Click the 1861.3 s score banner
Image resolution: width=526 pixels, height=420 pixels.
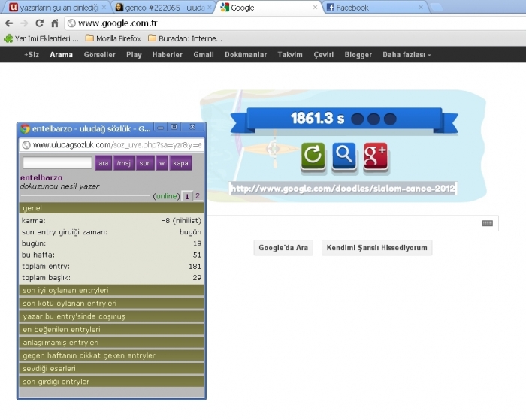(x=344, y=119)
